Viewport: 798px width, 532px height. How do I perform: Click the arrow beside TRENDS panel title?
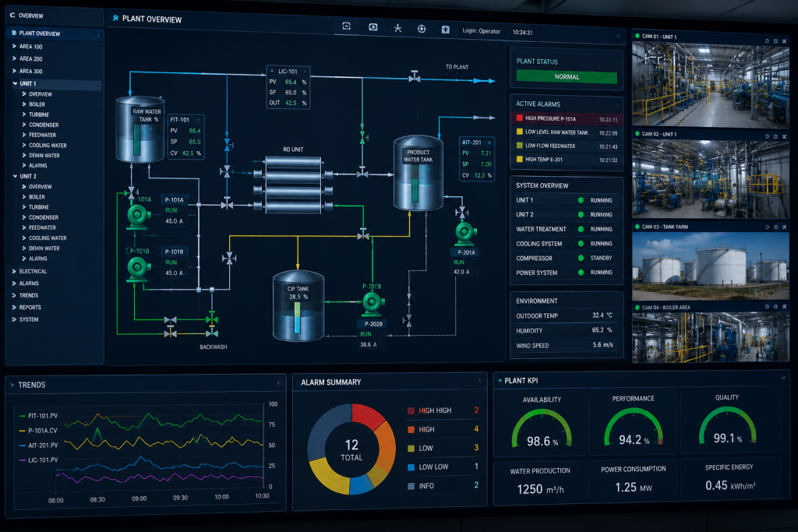12,385
